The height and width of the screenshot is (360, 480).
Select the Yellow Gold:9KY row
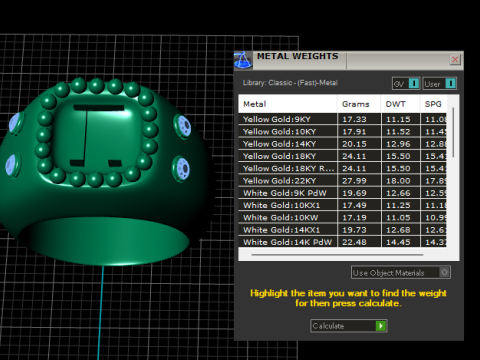342,119
